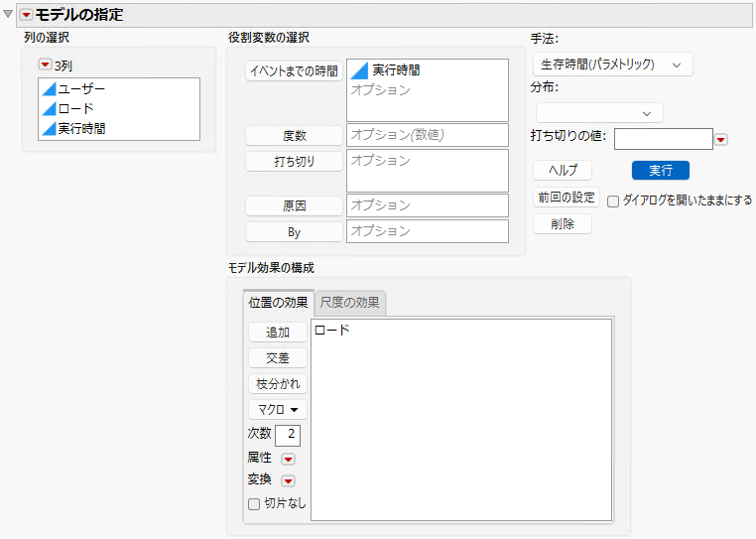The image size is (756, 539).
Task: Click the 度数 role button
Action: (x=294, y=136)
